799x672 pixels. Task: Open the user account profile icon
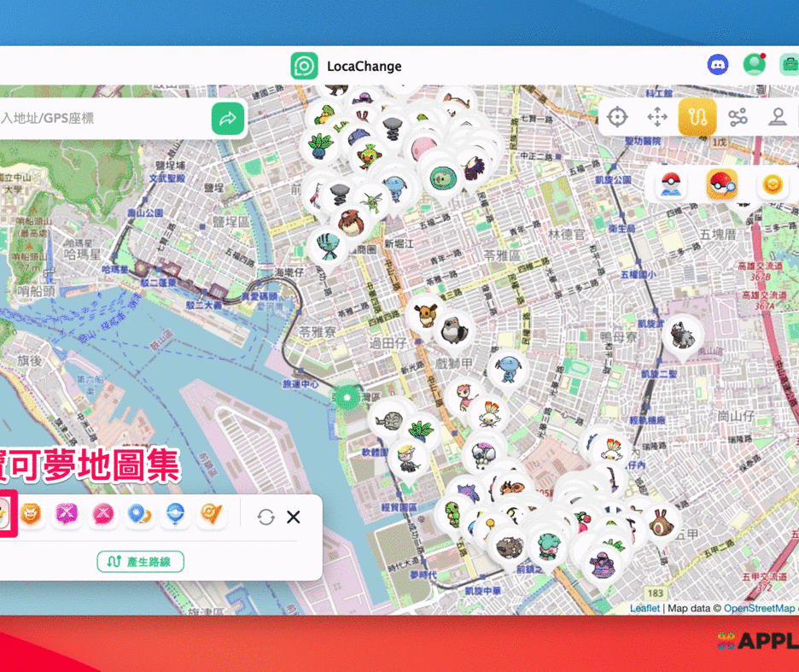[753, 65]
